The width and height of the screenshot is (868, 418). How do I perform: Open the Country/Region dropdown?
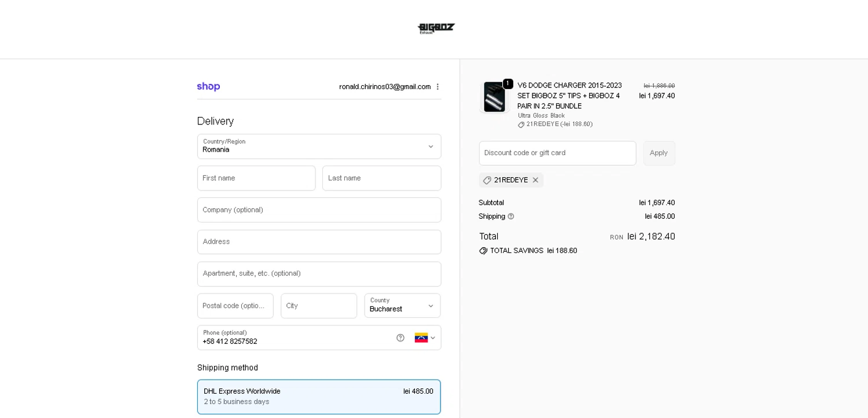tap(319, 146)
